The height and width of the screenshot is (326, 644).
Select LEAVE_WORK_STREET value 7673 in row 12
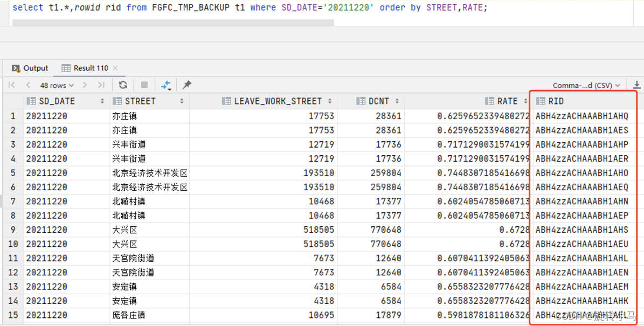[264, 273]
